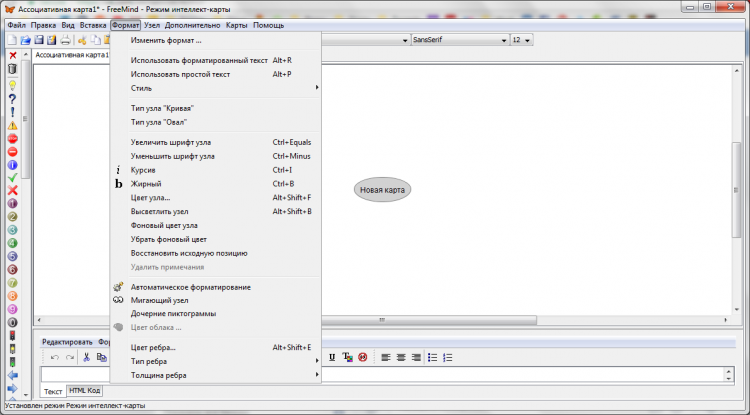The height and width of the screenshot is (415, 750).
Task: Underline text in note editor toolbar
Action: (x=332, y=358)
